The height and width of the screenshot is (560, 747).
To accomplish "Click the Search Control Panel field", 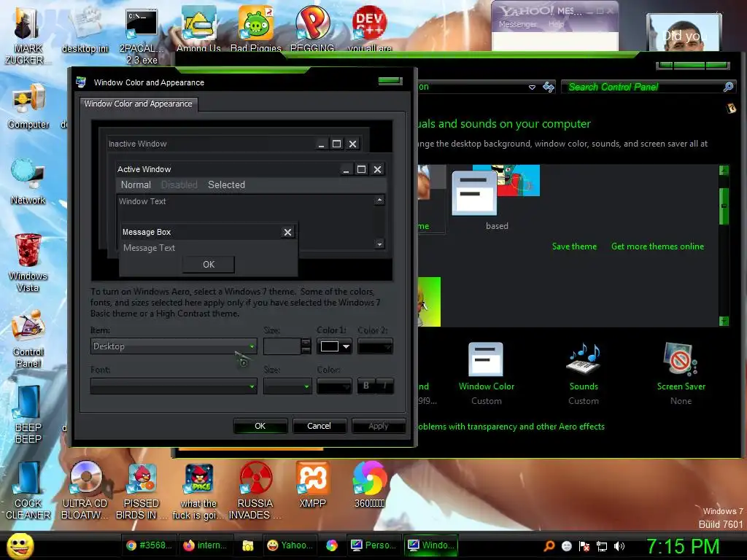I will pyautogui.click(x=643, y=87).
